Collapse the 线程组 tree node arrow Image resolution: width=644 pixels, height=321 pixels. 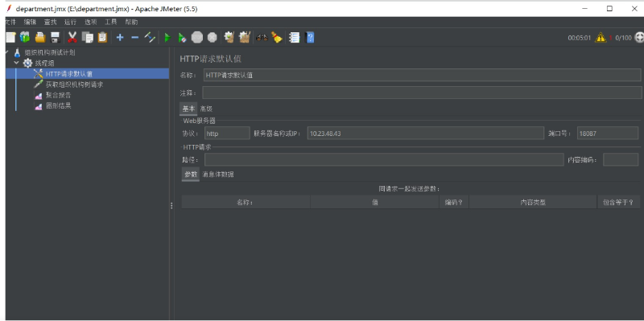click(x=16, y=63)
